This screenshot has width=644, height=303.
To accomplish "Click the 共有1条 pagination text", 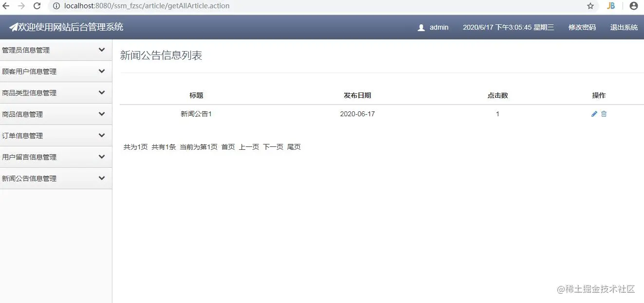I will pyautogui.click(x=164, y=147).
